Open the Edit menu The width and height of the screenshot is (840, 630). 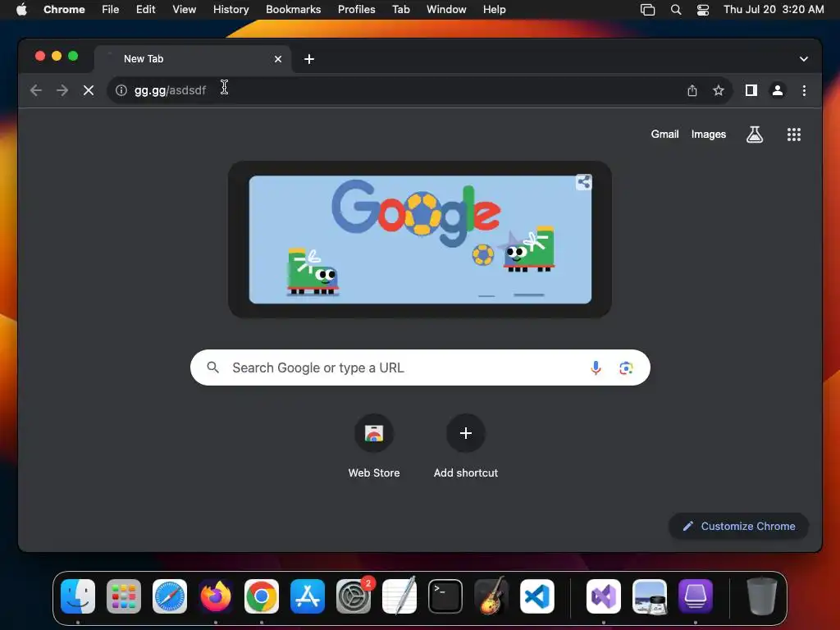[145, 9]
